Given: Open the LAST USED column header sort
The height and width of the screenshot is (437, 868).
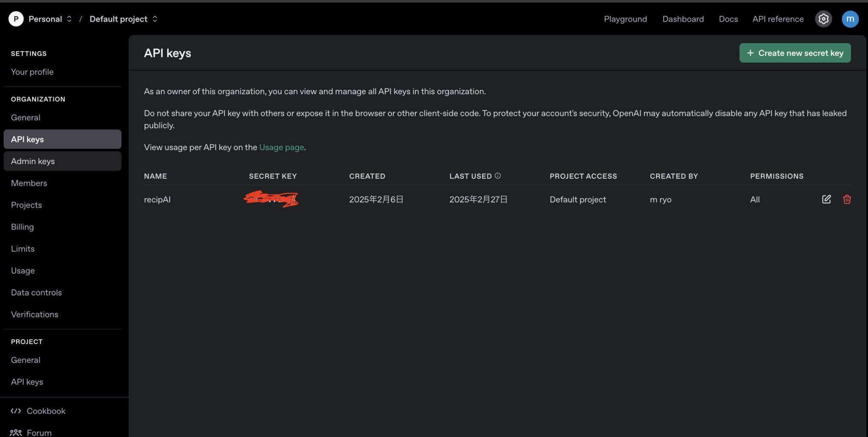Looking at the screenshot, I should tap(470, 176).
